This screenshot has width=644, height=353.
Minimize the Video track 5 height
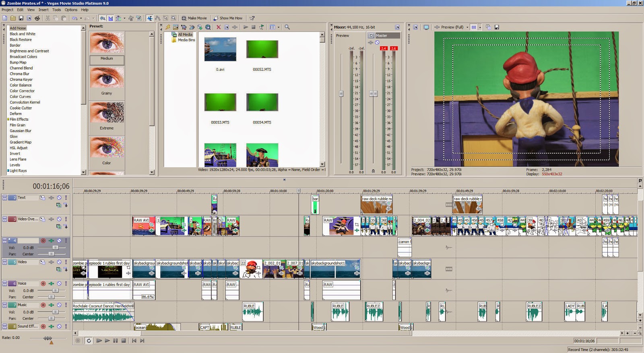coord(4,261)
